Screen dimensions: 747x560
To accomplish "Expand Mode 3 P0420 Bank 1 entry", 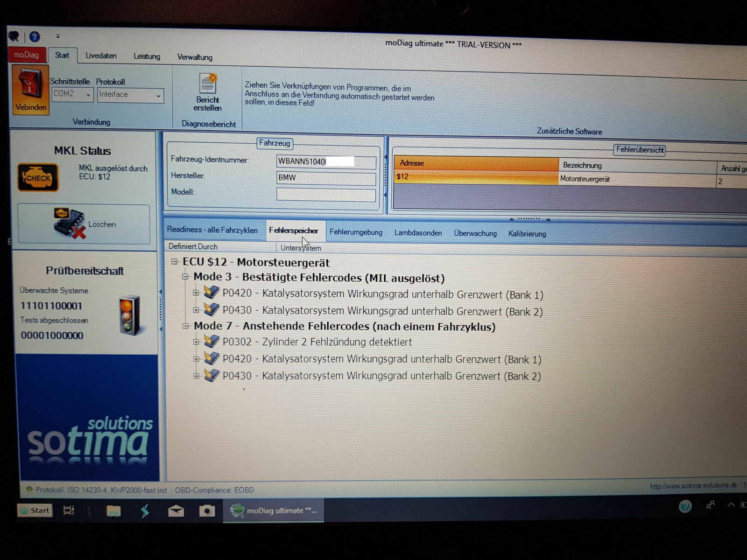I will [x=196, y=293].
